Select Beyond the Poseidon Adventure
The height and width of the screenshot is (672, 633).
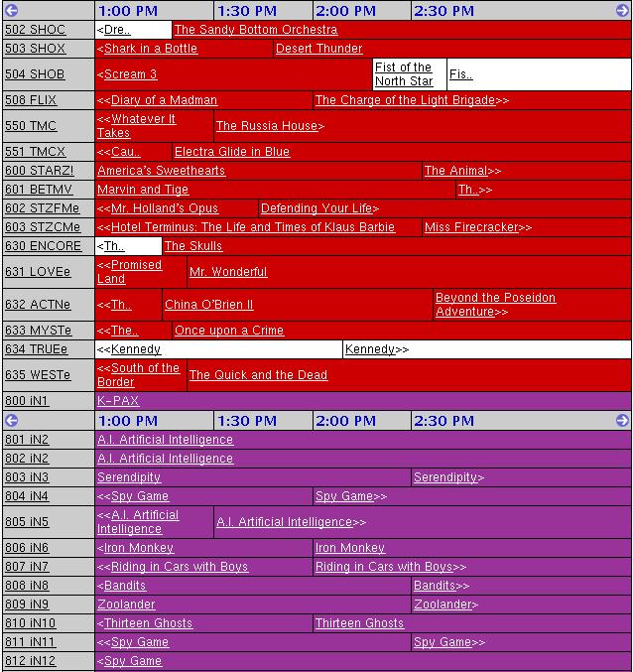495,305
